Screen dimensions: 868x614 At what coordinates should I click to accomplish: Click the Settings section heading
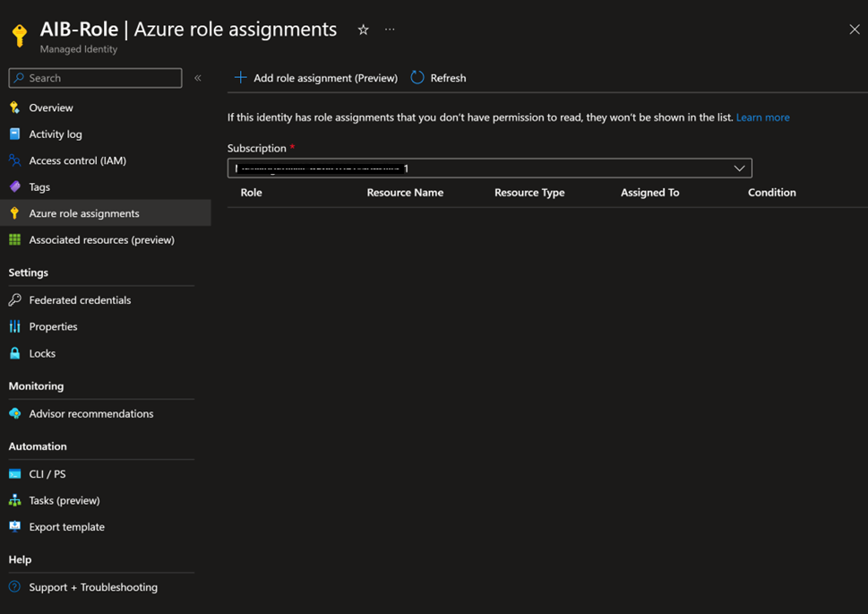pos(29,272)
